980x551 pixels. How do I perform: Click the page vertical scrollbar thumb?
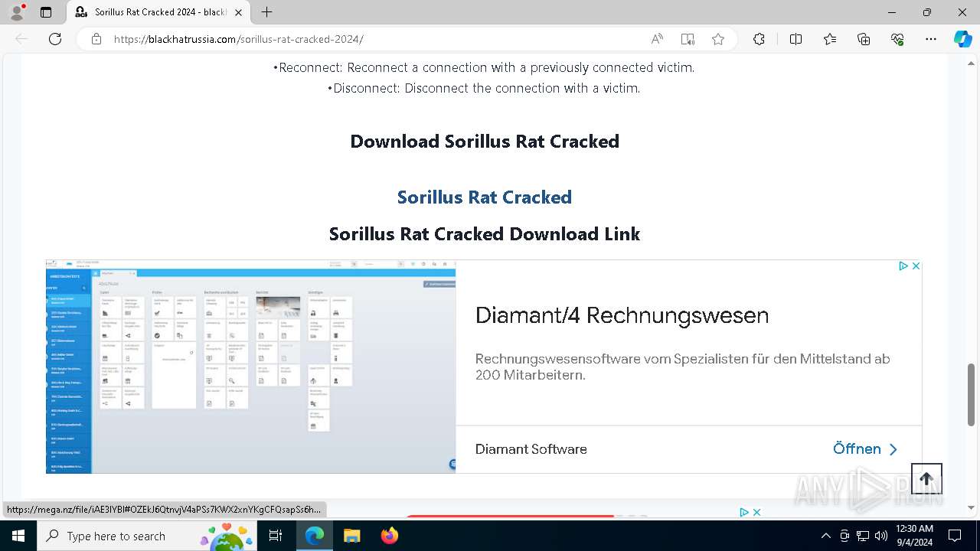[x=971, y=395]
